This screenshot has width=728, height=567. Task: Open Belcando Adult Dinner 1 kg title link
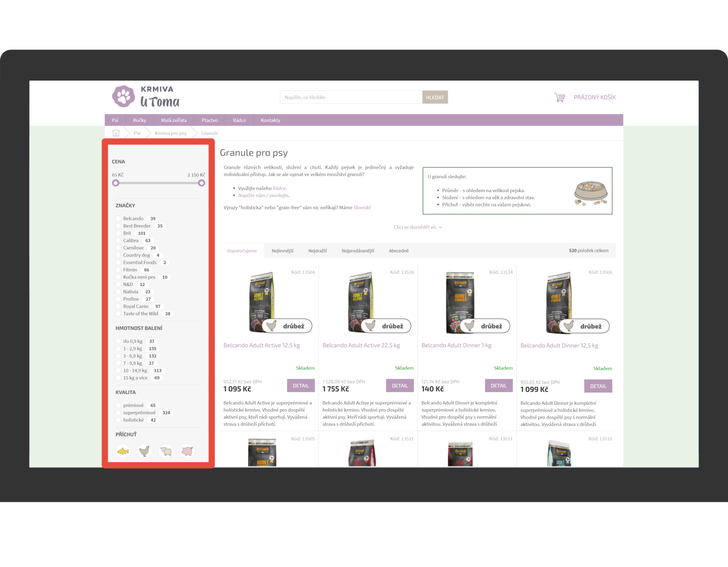pos(456,345)
